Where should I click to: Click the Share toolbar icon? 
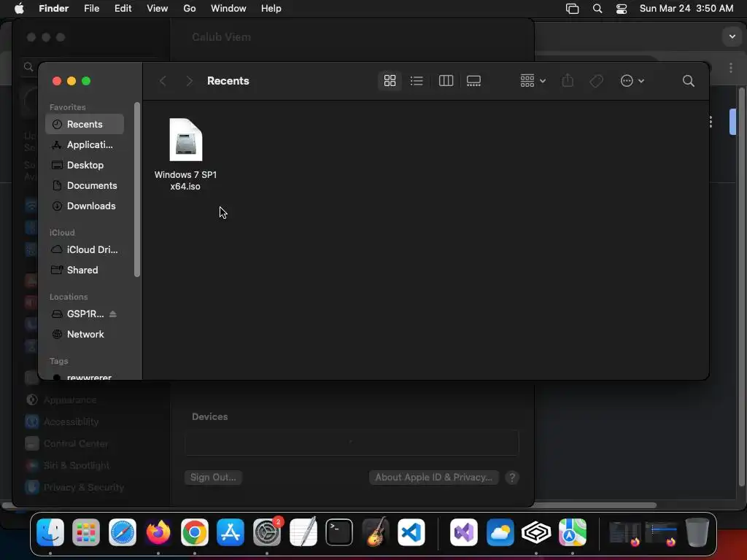(x=568, y=80)
